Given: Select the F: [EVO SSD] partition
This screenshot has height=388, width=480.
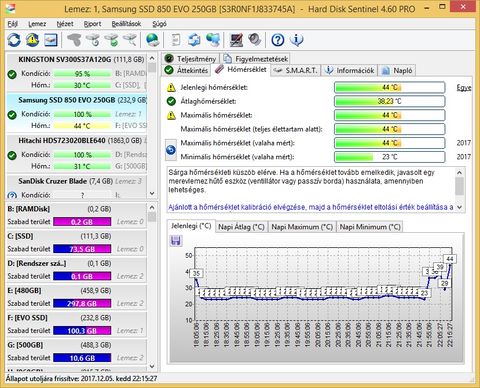Looking at the screenshot, I should coord(76,325).
